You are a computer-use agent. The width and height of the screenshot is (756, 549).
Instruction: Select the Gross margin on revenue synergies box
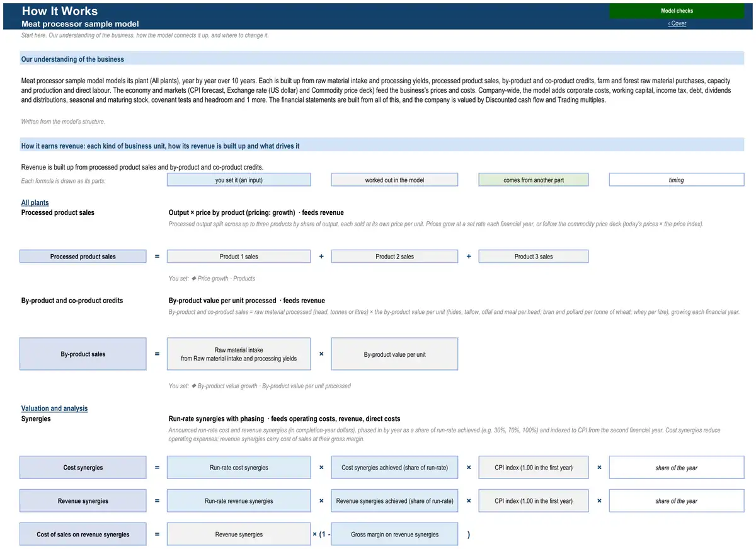click(x=394, y=535)
